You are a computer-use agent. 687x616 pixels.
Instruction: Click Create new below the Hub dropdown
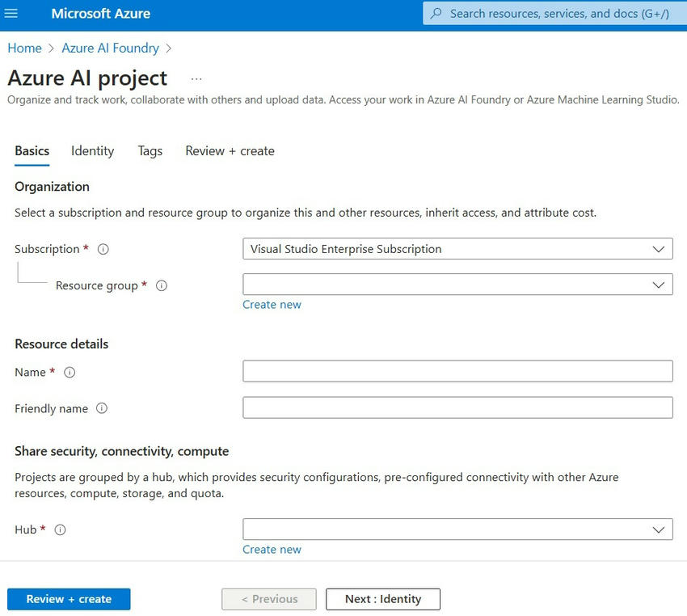(x=272, y=549)
